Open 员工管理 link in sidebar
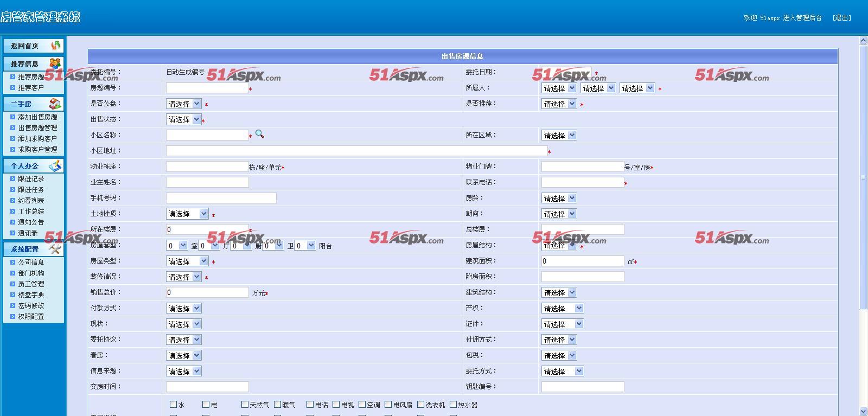The width and height of the screenshot is (868, 416). [x=31, y=284]
